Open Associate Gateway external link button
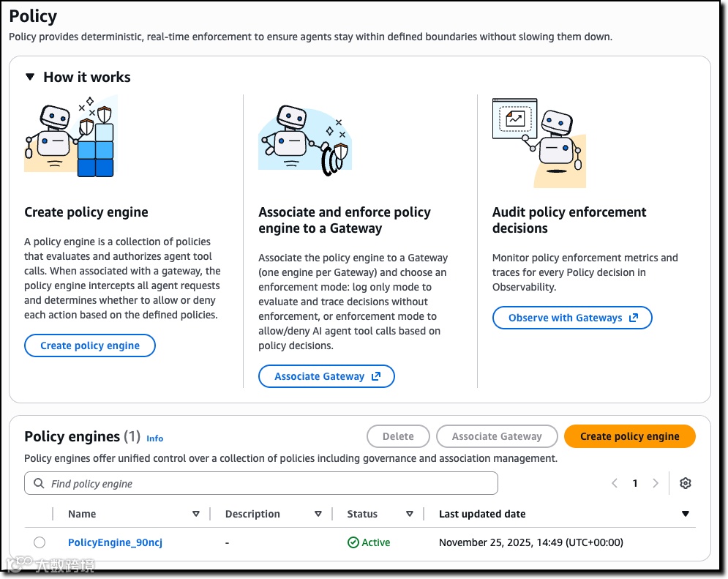 326,376
